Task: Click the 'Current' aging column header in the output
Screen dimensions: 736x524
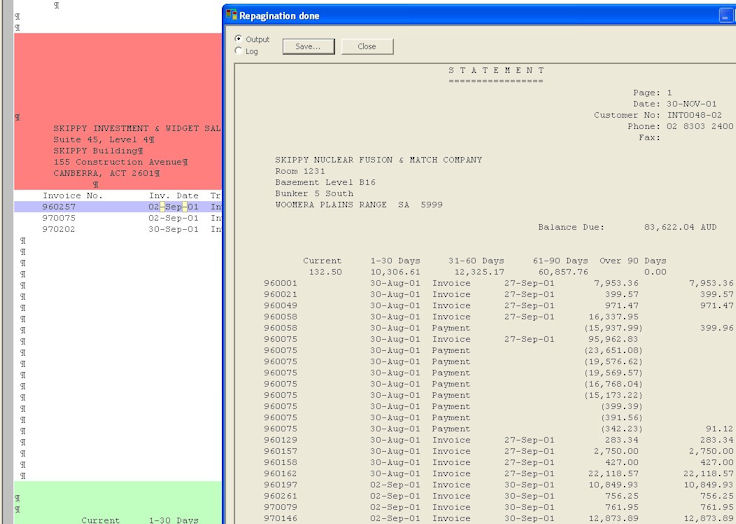Action: 322,261
